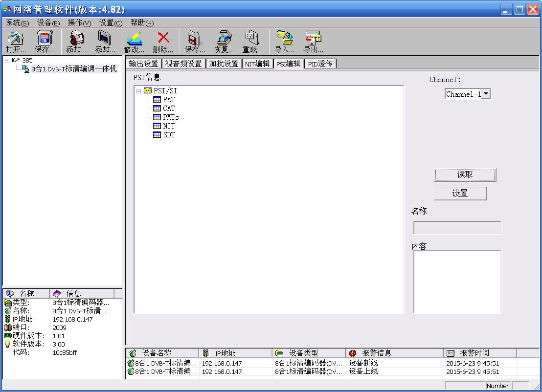
Task: Click the 代码 value 10c85bff
Action: [65, 352]
